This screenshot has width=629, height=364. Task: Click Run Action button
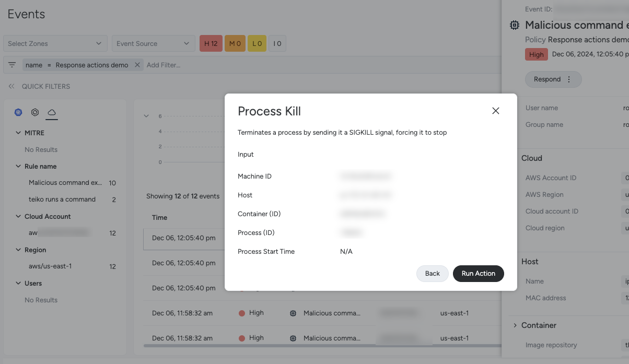point(478,274)
